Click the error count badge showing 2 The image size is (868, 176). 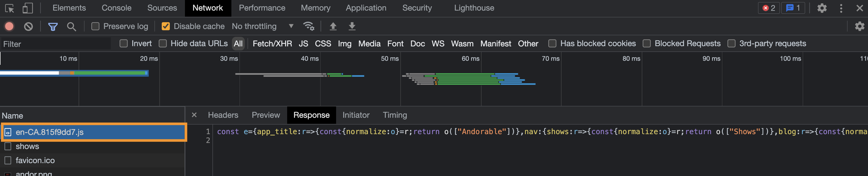click(769, 8)
